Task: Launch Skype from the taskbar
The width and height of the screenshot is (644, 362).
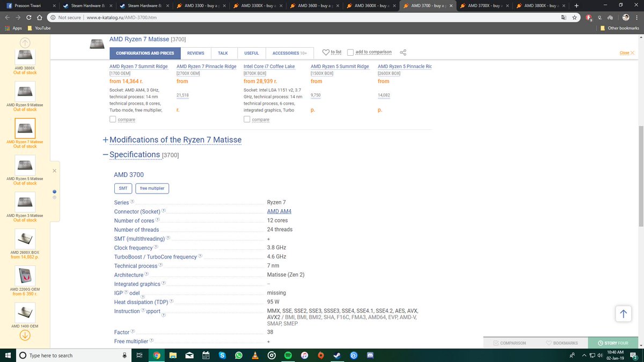Action: 222,355
